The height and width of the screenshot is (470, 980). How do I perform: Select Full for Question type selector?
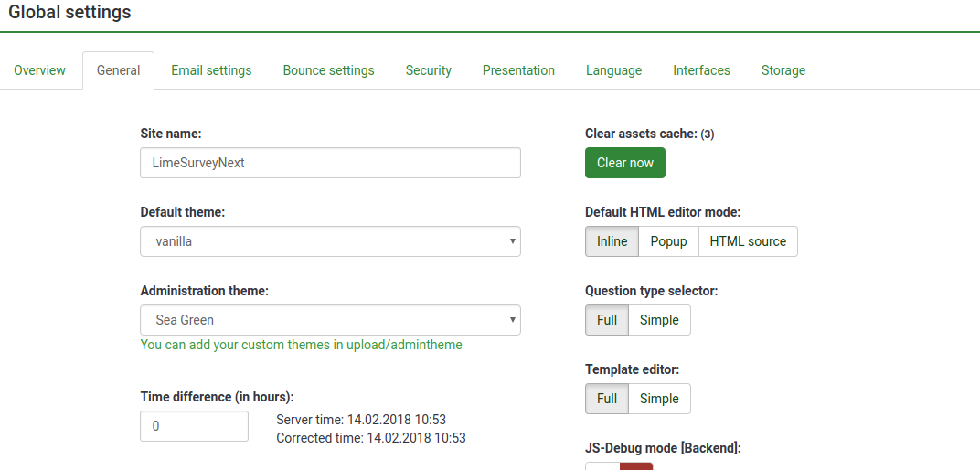(x=607, y=320)
